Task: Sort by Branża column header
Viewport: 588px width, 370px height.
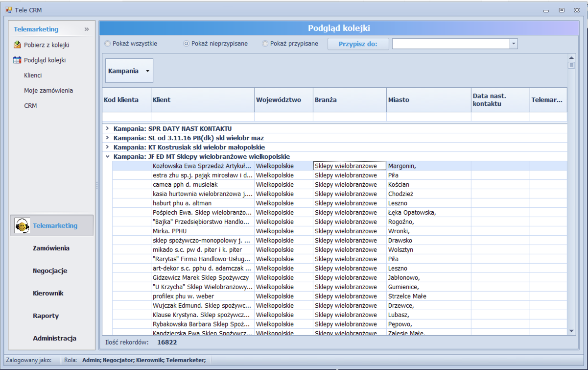Action: (350, 100)
